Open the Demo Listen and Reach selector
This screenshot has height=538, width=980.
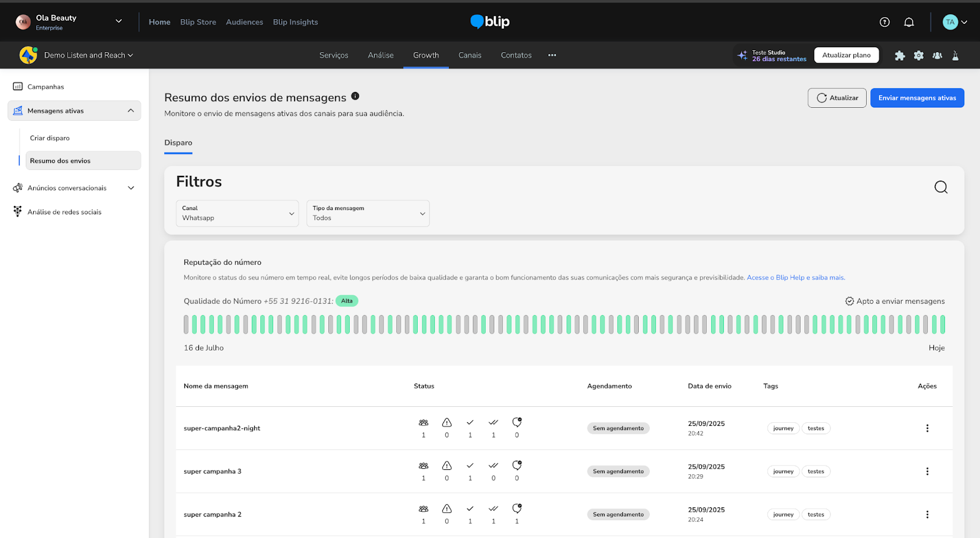tap(88, 55)
